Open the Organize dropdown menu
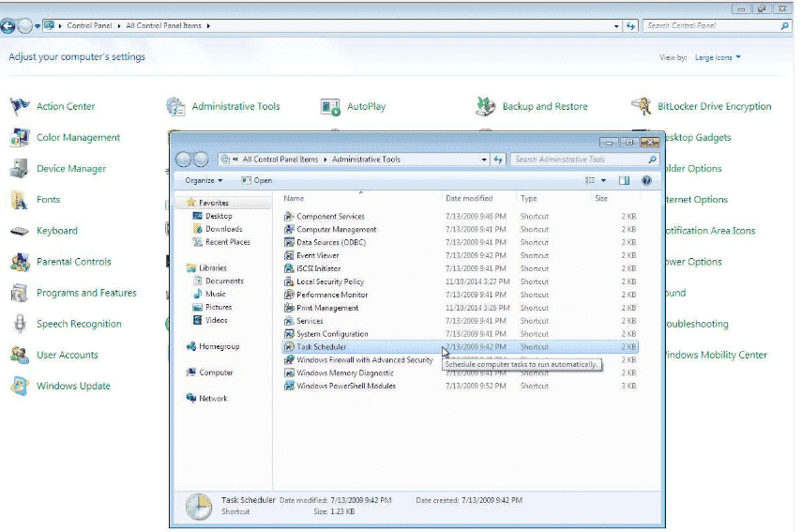This screenshot has width=802, height=532. click(204, 180)
